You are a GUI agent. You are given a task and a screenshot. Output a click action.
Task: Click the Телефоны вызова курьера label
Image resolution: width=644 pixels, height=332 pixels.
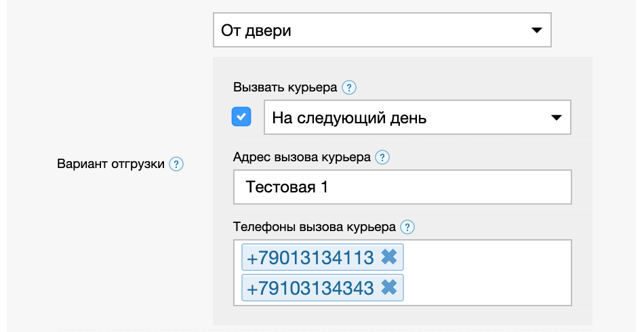tap(315, 227)
